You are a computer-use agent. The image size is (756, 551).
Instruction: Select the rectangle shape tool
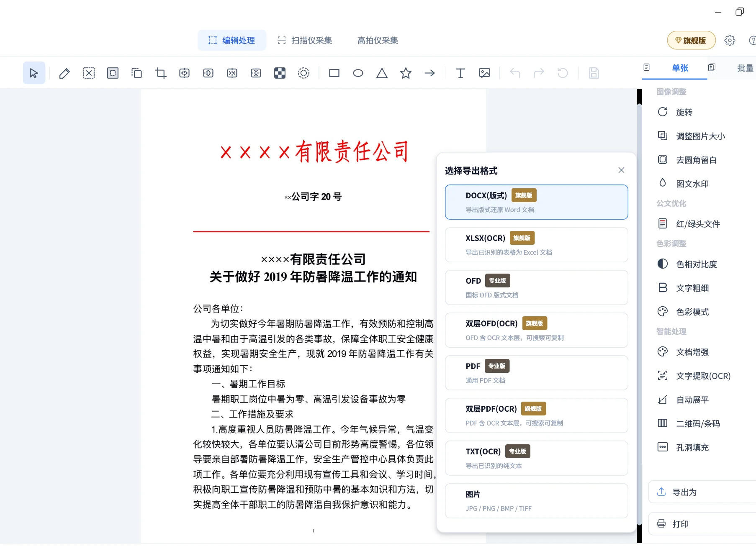334,73
